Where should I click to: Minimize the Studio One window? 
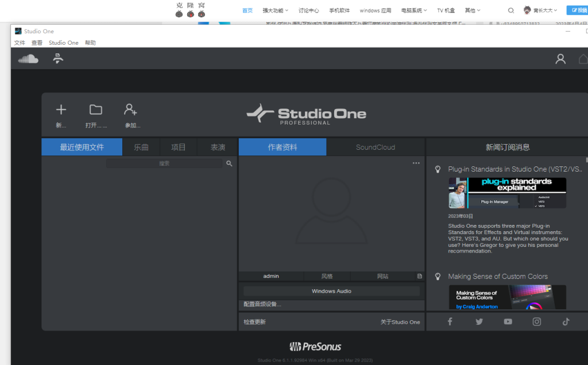(x=568, y=31)
